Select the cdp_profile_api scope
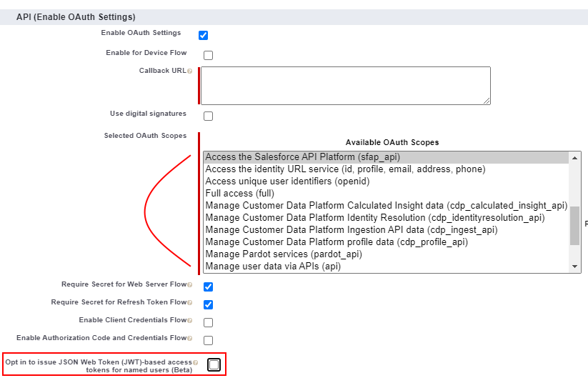Screen dimensions: 588x378 pyautogui.click(x=386, y=242)
